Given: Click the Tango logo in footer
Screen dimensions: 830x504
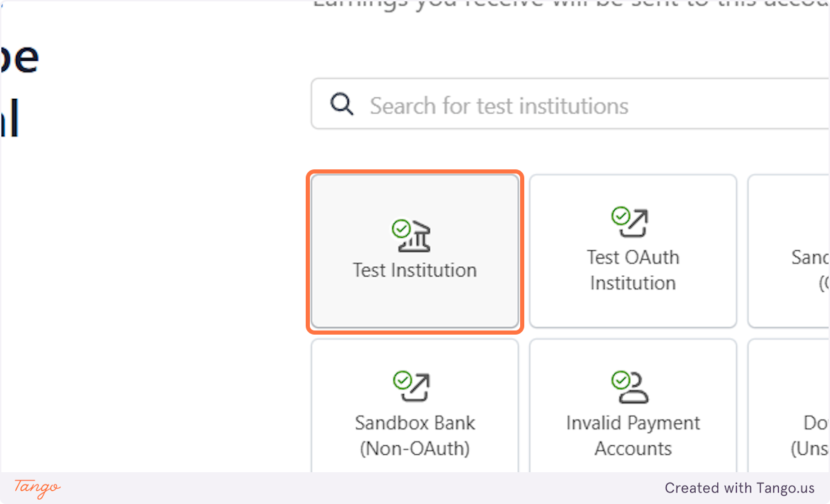Looking at the screenshot, I should (37, 488).
